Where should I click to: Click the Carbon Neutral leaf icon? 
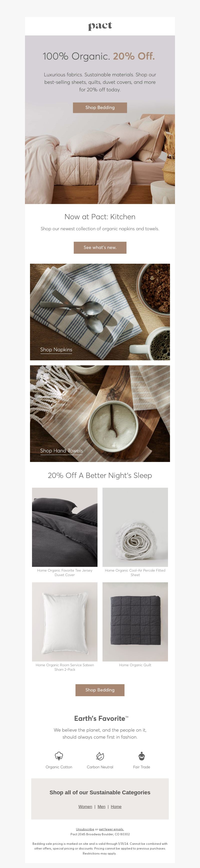tap(100, 756)
